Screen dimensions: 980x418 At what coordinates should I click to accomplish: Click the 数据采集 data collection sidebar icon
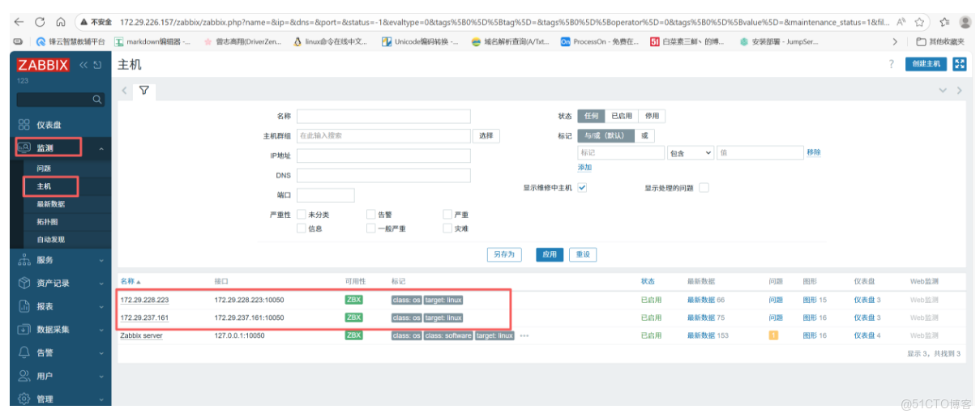coord(24,330)
